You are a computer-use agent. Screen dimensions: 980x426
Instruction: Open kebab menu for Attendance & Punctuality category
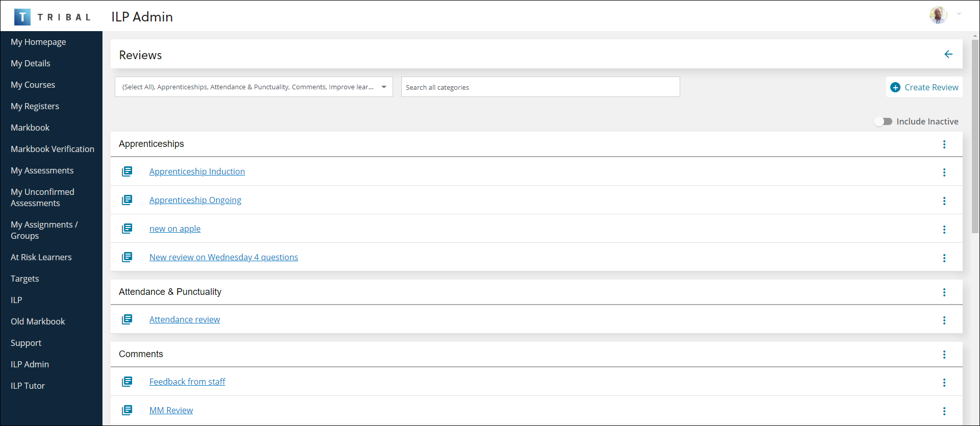coord(944,292)
